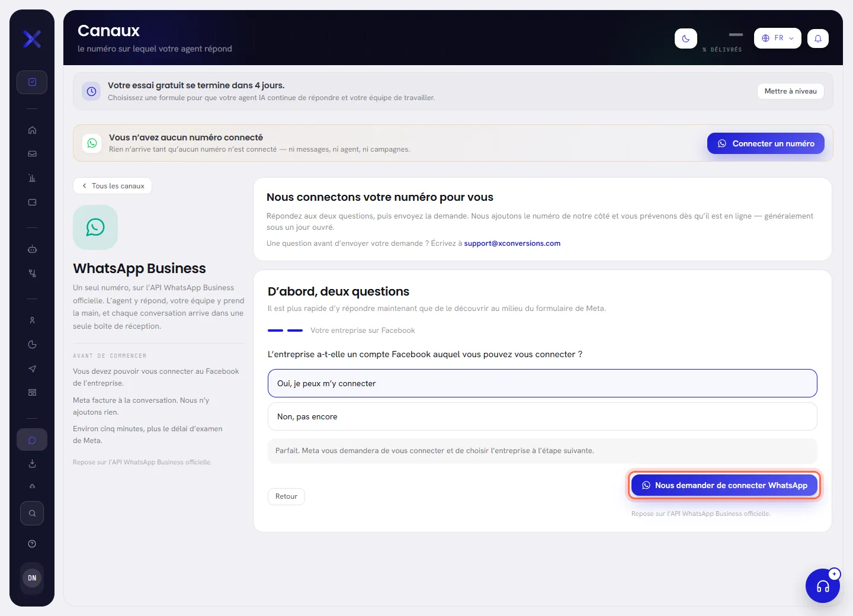Click "Nous connectons votre numéro pour vous"
This screenshot has width=853, height=616.
(380, 197)
